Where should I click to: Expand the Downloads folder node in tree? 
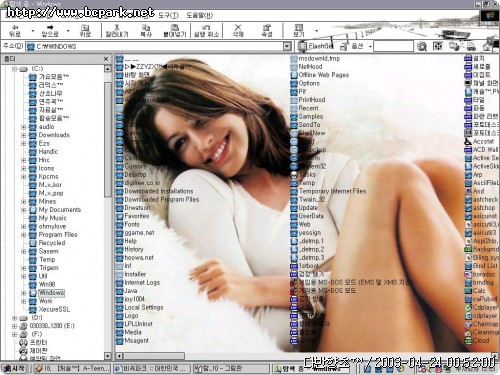(23, 135)
